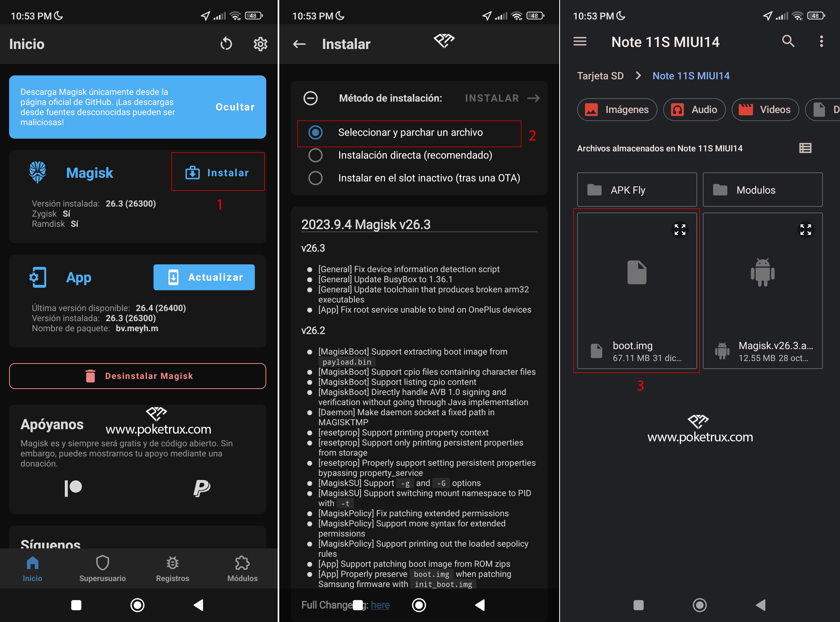Open the hamburger menu in file manager
The width and height of the screenshot is (840, 622).
[580, 41]
